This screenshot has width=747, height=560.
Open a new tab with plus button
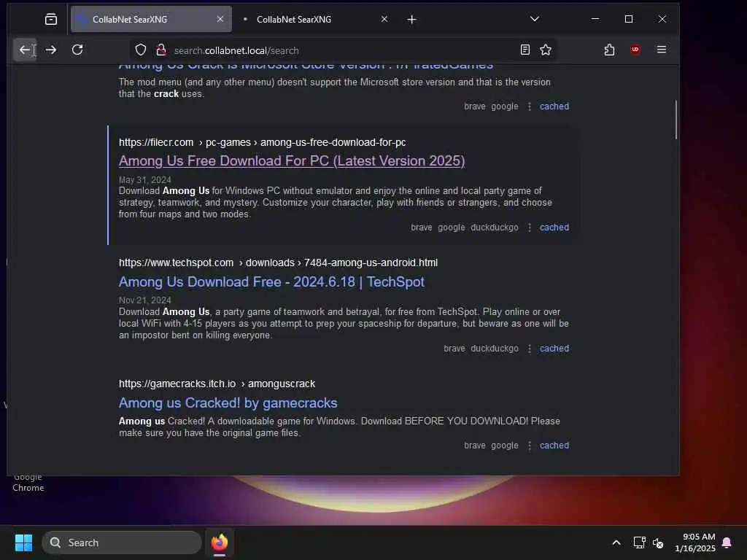point(412,20)
